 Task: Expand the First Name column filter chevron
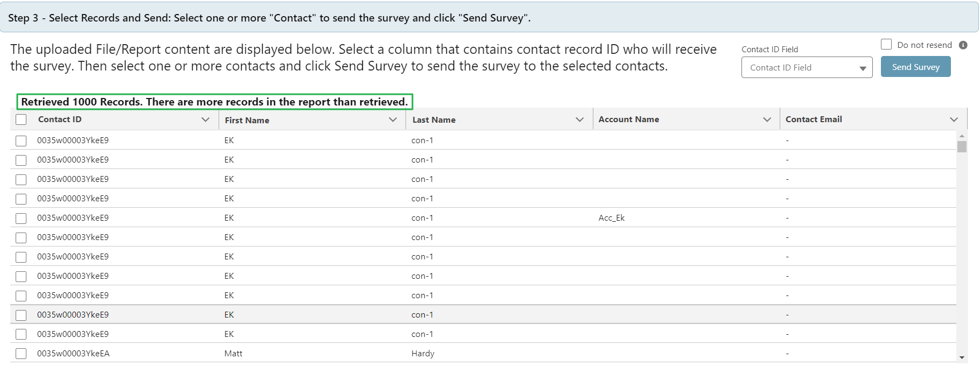tap(393, 119)
